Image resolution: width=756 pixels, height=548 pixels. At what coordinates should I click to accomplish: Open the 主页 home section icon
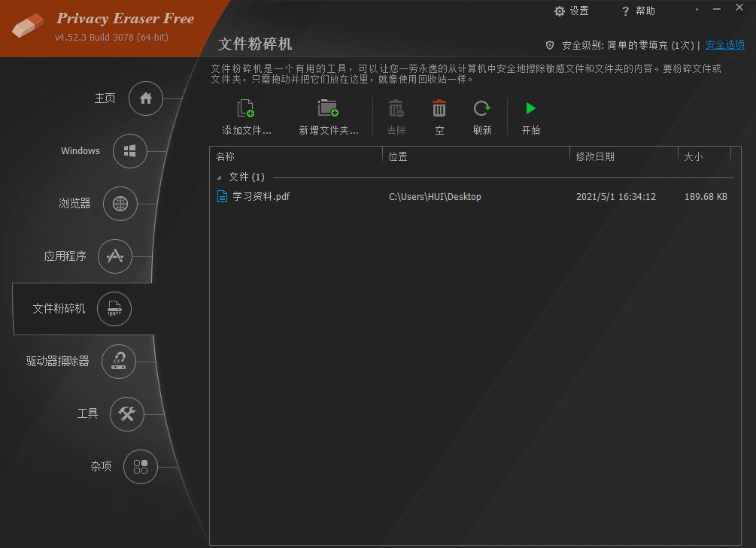tap(146, 98)
